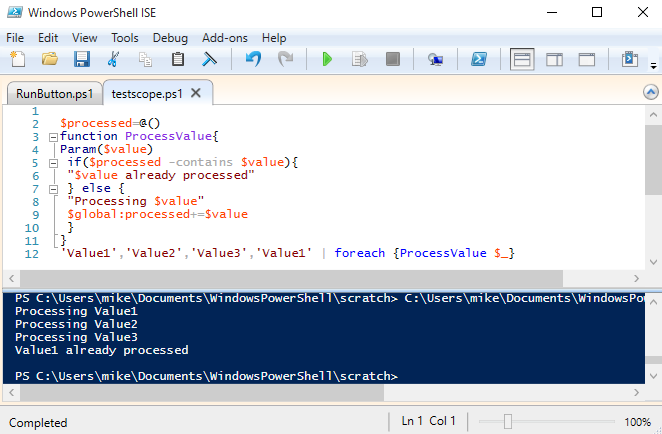This screenshot has width=662, height=434.
Task: Open the Add-ons menu
Action: pos(225,38)
